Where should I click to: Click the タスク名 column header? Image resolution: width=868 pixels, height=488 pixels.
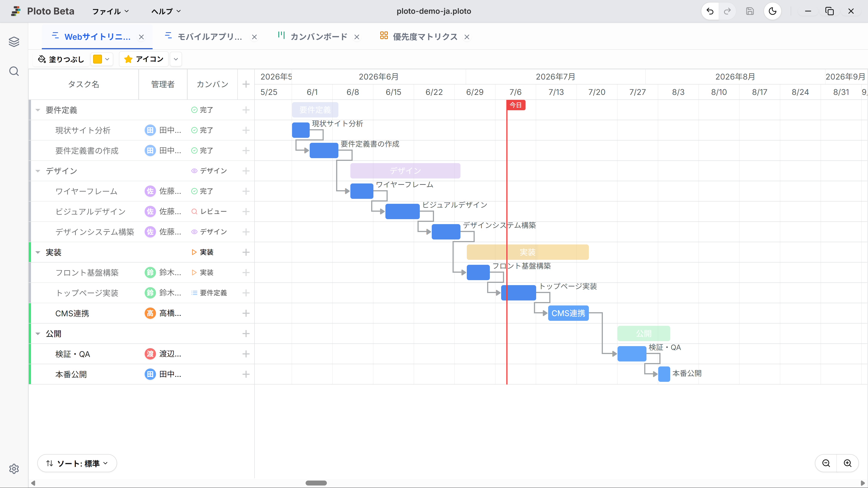84,84
